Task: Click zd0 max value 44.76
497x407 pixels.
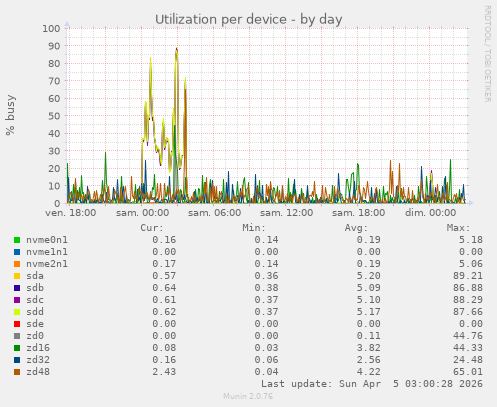Action: pos(468,336)
